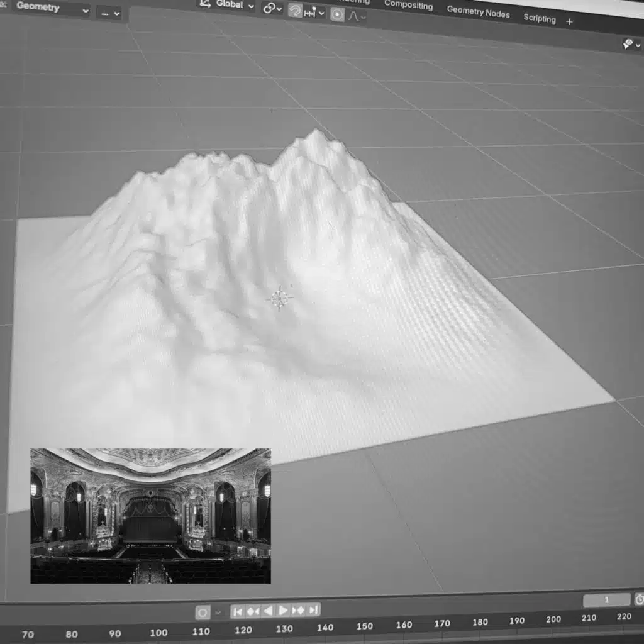The height and width of the screenshot is (644, 644).
Task: Add a new workspace with plus icon
Action: (569, 21)
